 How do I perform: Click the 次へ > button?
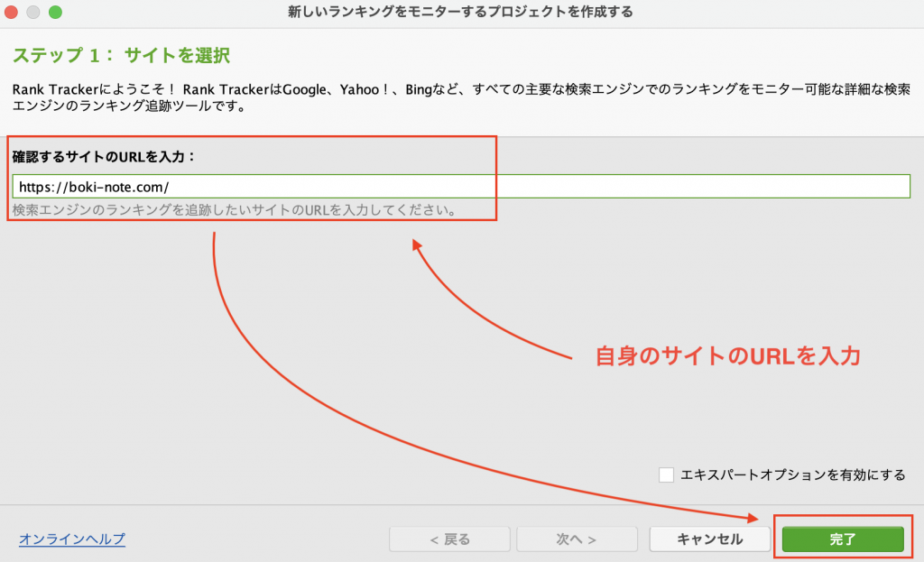point(577,539)
